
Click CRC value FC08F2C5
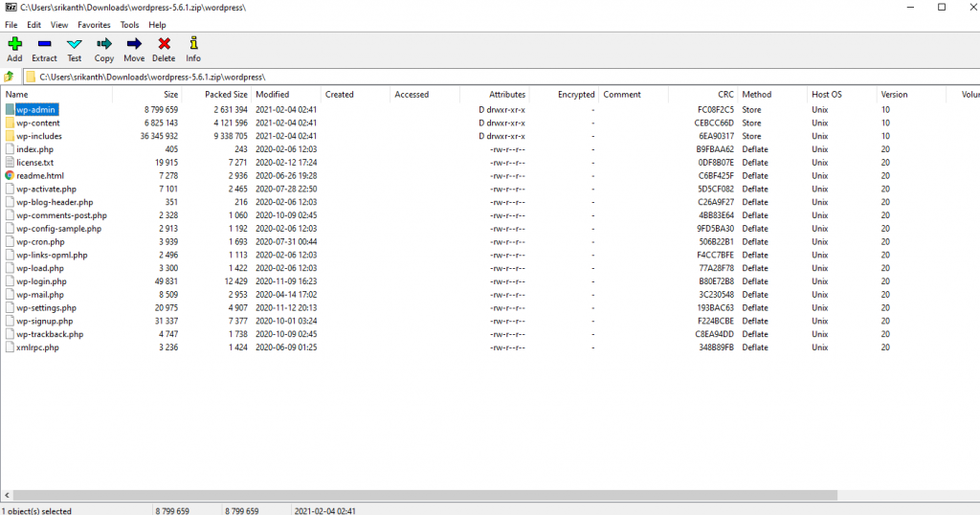[716, 110]
